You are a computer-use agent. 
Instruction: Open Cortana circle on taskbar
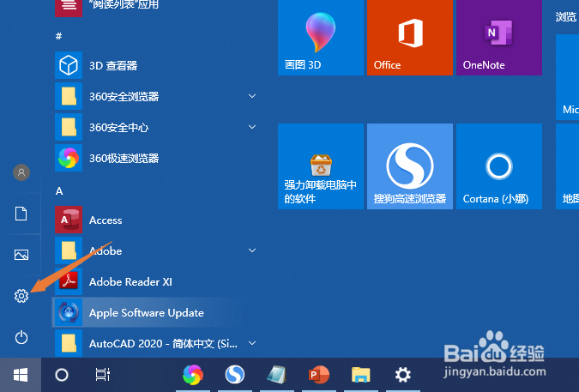tap(62, 375)
